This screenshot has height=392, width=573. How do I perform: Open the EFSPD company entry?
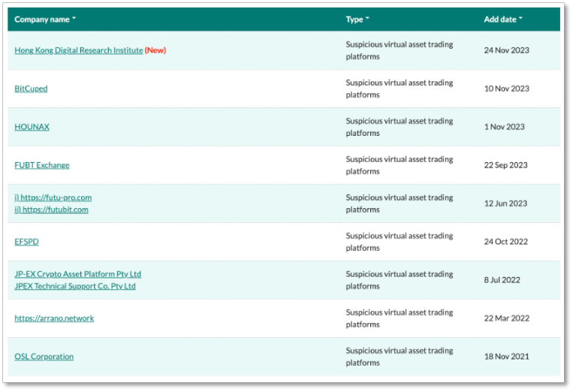click(x=26, y=242)
